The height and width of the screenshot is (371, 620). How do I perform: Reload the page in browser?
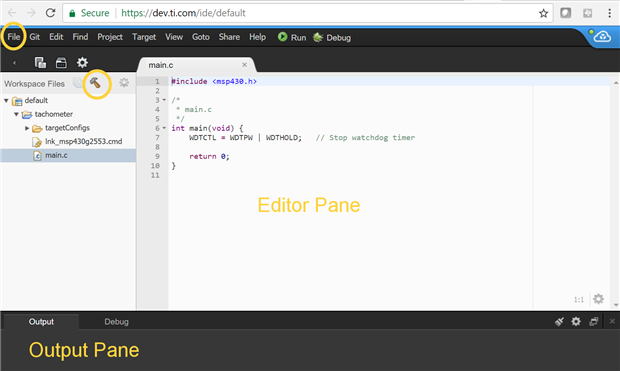pos(50,13)
